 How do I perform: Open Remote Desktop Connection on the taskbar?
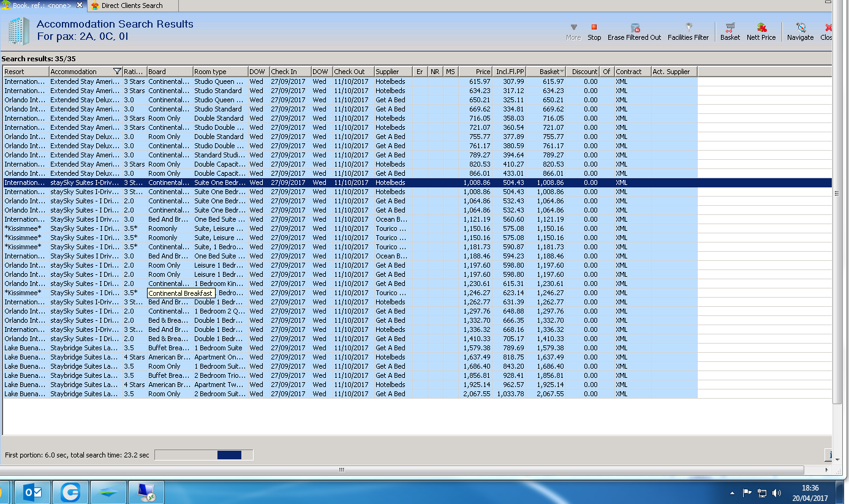[146, 492]
